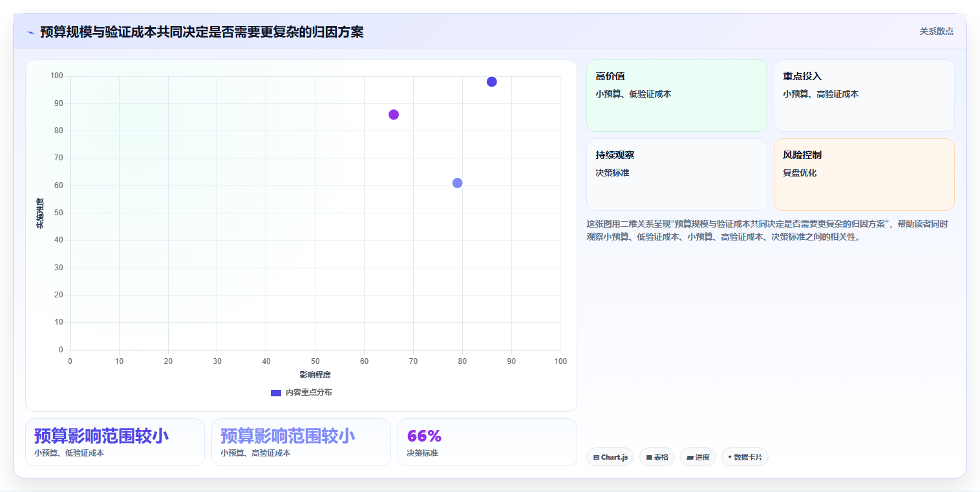The image size is (980, 492).
Task: Click the 数据卡片 tag
Action: tap(745, 457)
